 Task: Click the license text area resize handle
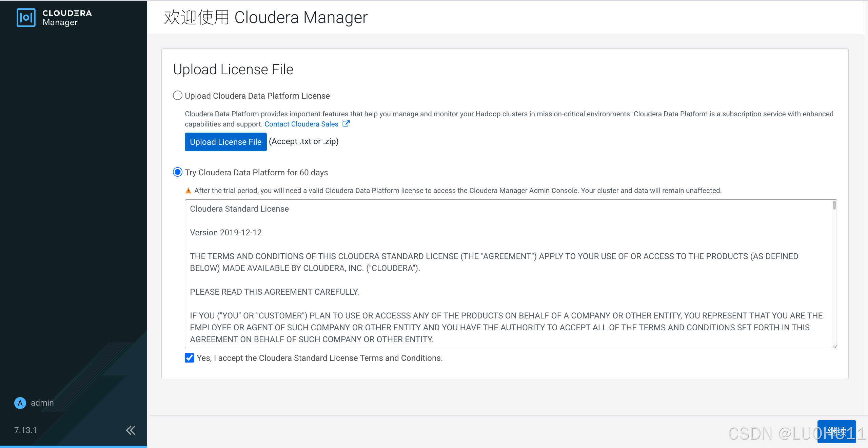(x=835, y=346)
